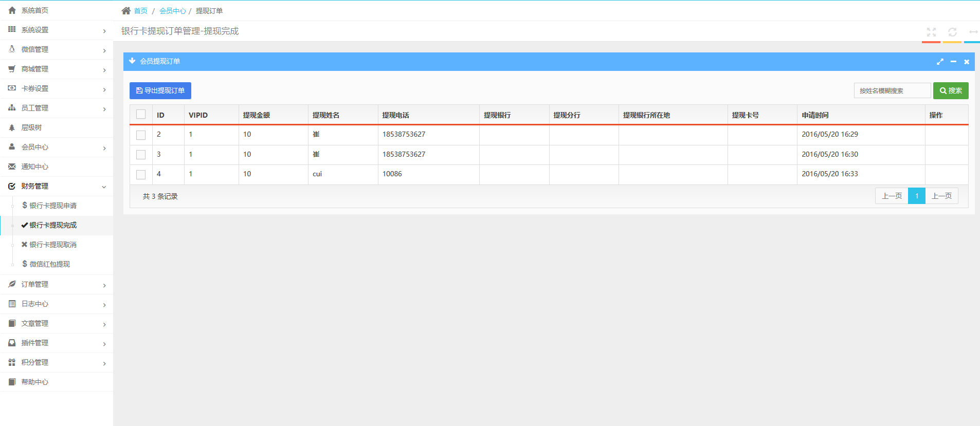
Task: Open the 微信红包提现 submenu item
Action: click(x=49, y=264)
